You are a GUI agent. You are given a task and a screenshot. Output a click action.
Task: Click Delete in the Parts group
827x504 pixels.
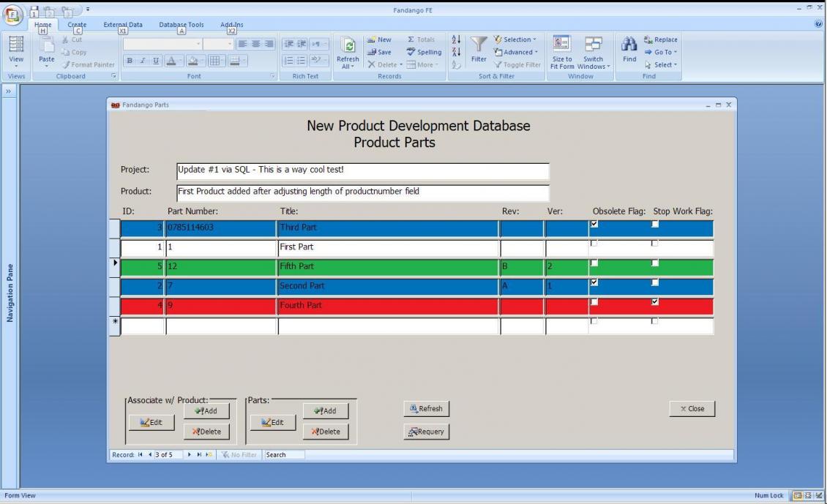click(326, 432)
